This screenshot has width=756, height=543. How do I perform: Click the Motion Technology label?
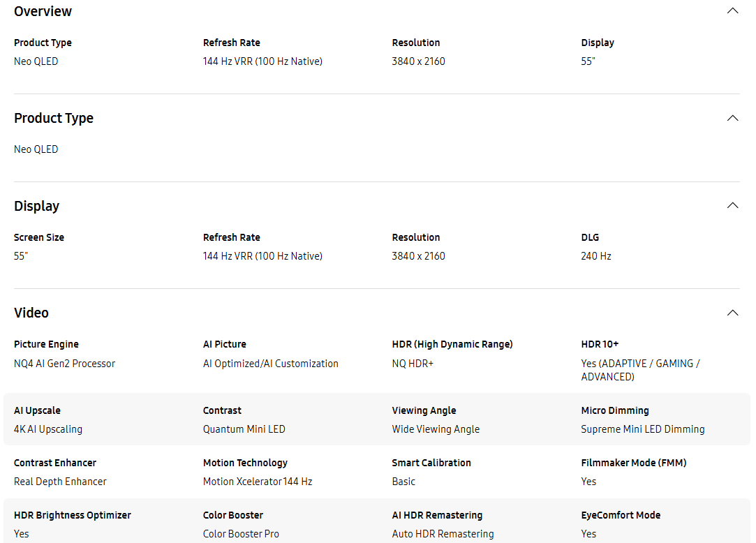pos(246,463)
